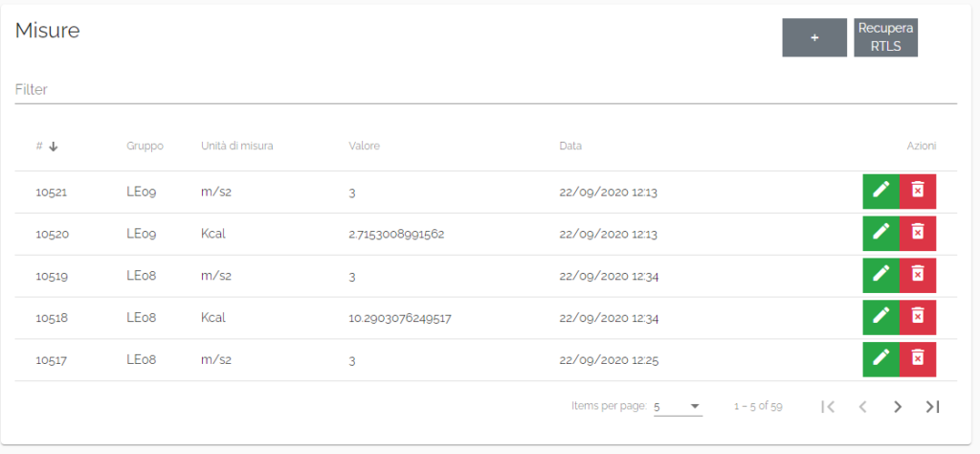Go to previous page of results

863,407
